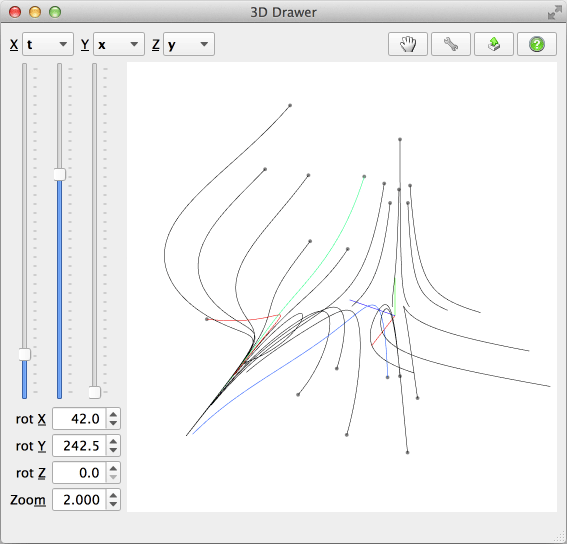567x544 pixels.
Task: Decrease rot Y with down arrow
Action: coord(113,450)
